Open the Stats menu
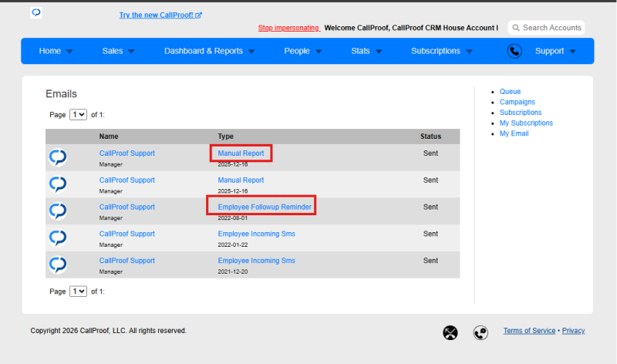 coord(360,51)
